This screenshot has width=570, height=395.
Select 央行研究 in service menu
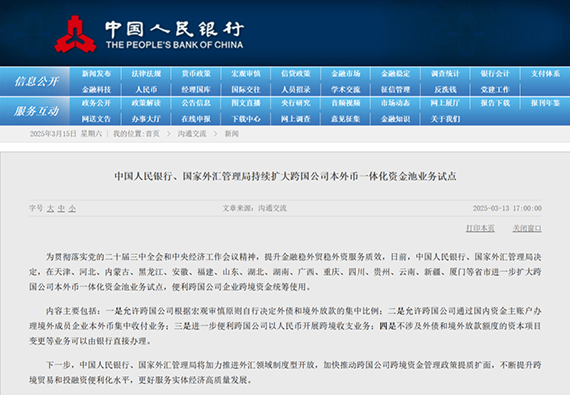point(296,103)
